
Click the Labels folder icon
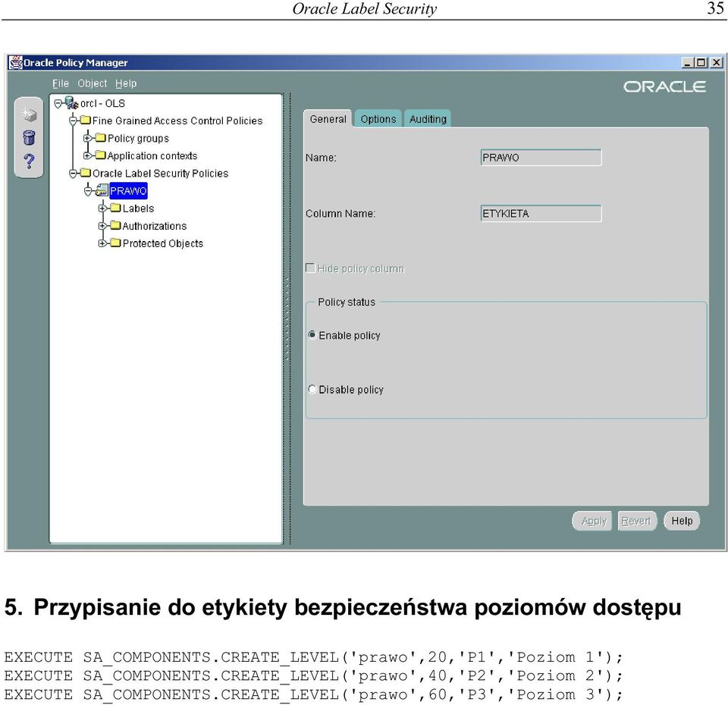pos(116,208)
